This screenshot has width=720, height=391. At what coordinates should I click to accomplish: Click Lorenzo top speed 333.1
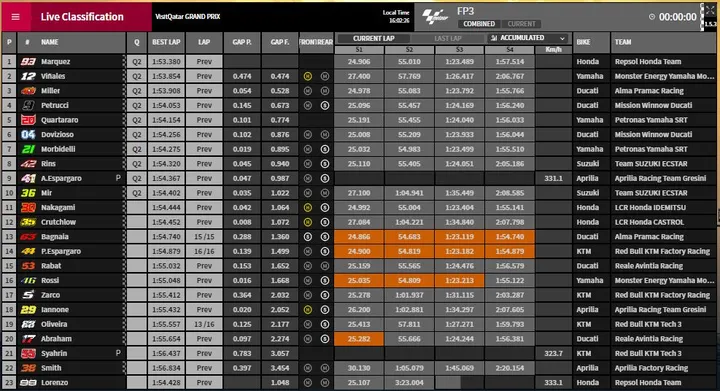click(553, 383)
